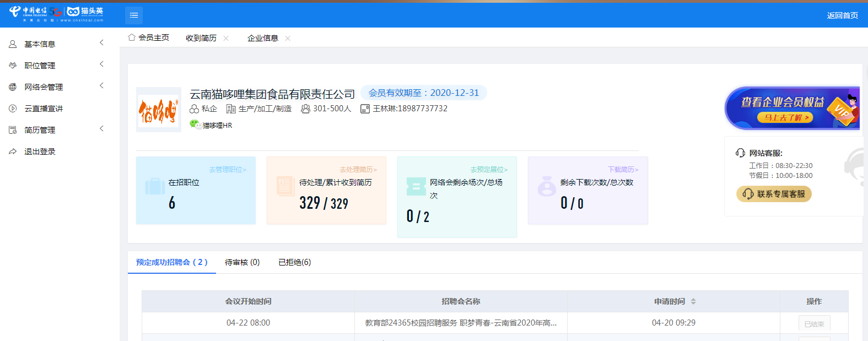
Task: Click the 猫哆哩 company logo thumbnail
Action: click(159, 110)
